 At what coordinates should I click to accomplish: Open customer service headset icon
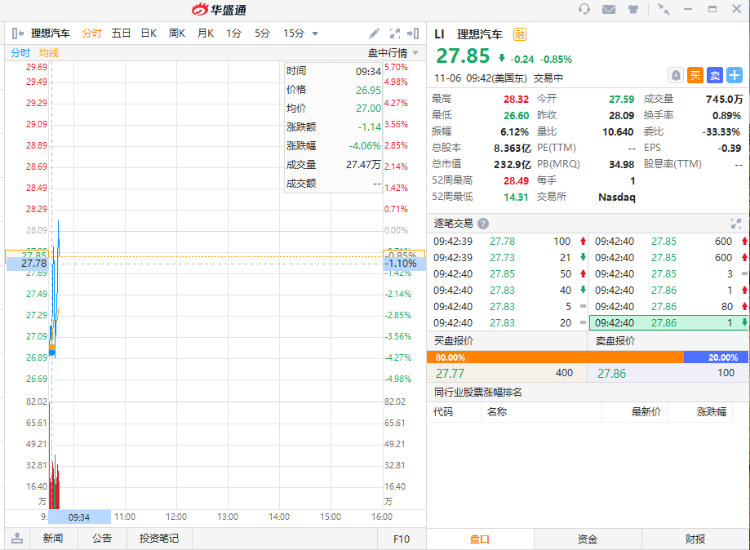(584, 10)
